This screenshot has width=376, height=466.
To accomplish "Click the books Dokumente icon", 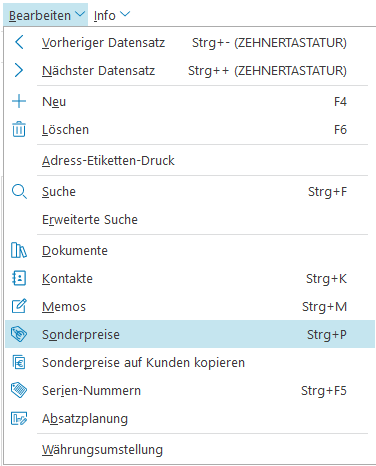I will pos(19,250).
